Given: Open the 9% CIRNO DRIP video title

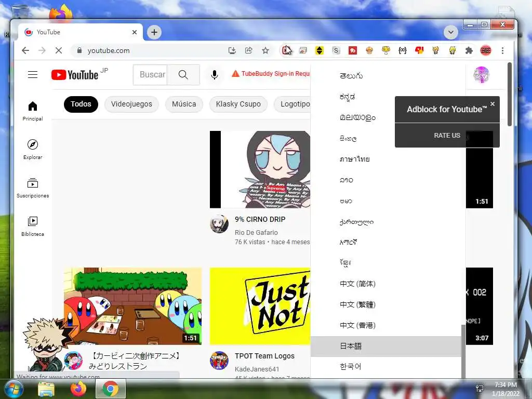Looking at the screenshot, I should click(260, 219).
